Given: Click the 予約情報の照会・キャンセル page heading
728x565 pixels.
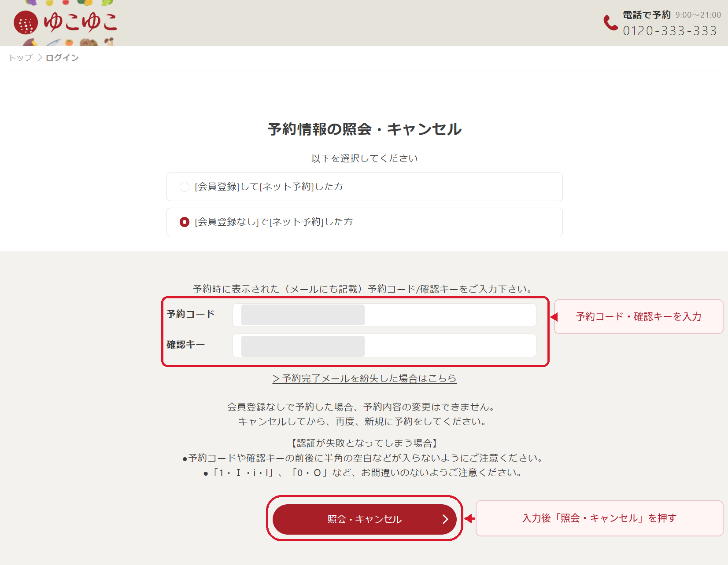Looking at the screenshot, I should [x=364, y=129].
